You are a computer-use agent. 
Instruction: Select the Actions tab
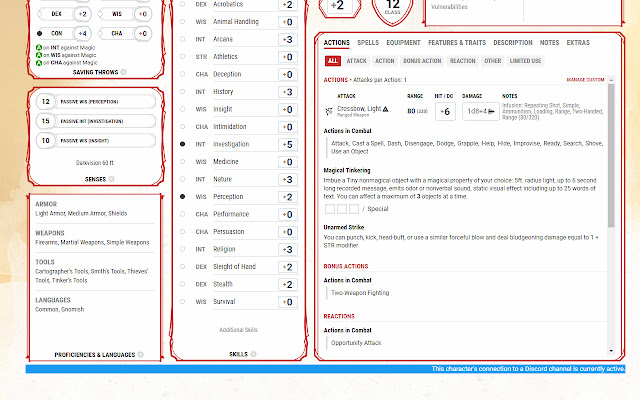click(x=337, y=42)
